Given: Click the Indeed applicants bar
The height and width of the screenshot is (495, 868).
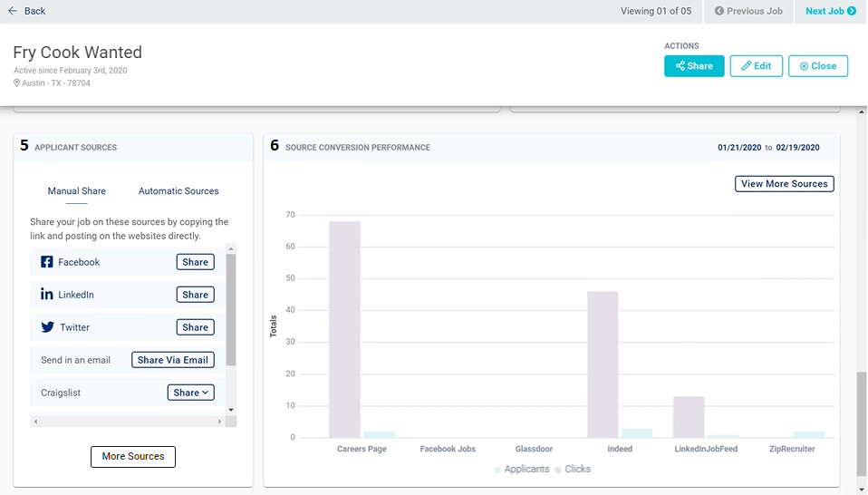Looking at the screenshot, I should (637, 433).
